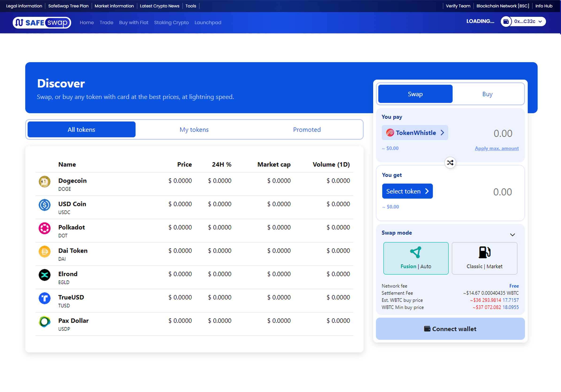Click SafeSwap Tree Plan link
Image resolution: width=561 pixels, height=392 pixels.
tap(68, 6)
